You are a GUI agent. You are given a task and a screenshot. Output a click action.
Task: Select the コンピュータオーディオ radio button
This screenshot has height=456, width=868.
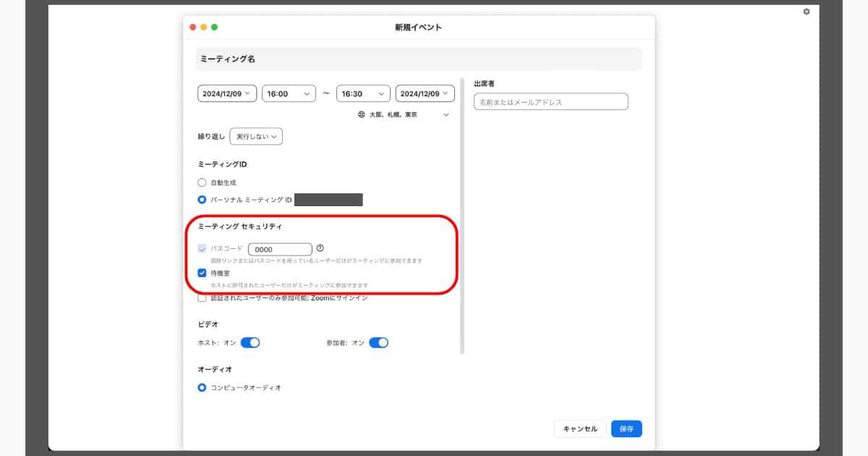point(203,387)
